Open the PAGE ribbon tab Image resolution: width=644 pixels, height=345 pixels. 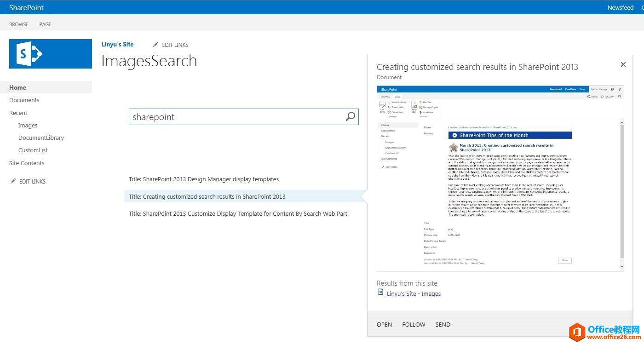[45, 24]
